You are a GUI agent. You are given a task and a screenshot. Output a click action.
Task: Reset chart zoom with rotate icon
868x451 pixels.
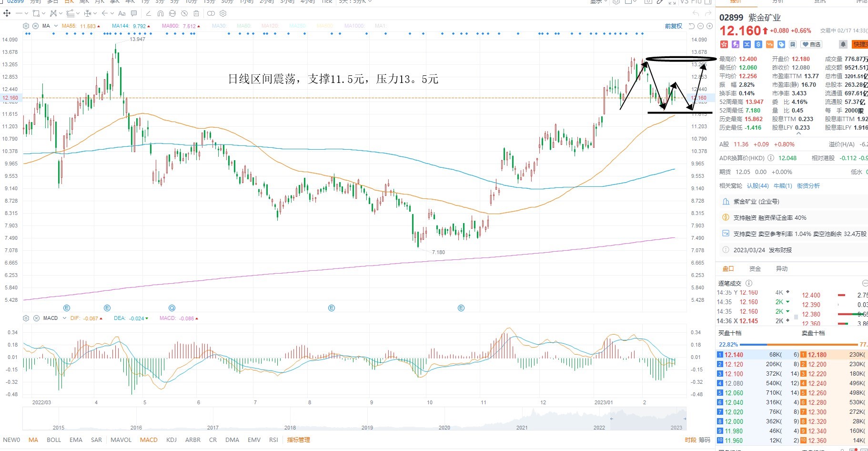pos(692,26)
